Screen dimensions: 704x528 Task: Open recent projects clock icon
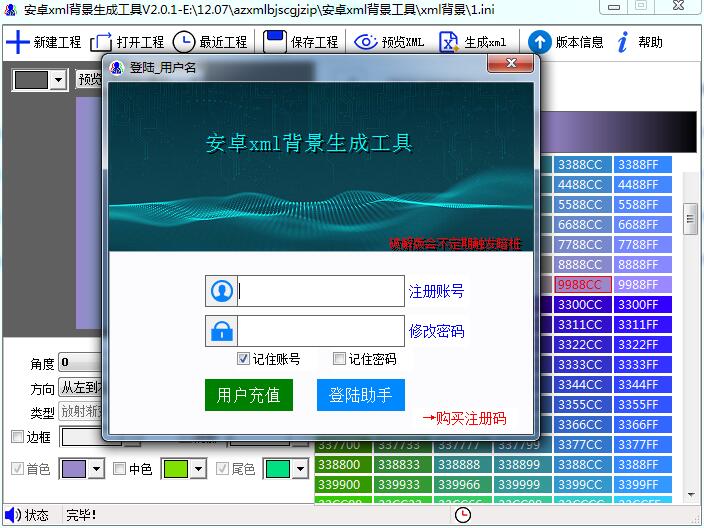click(x=184, y=42)
